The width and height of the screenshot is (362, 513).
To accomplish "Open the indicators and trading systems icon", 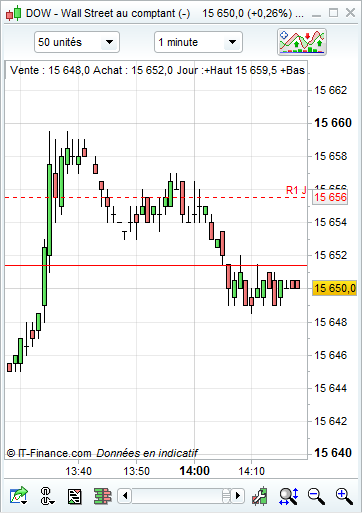I will (302, 42).
